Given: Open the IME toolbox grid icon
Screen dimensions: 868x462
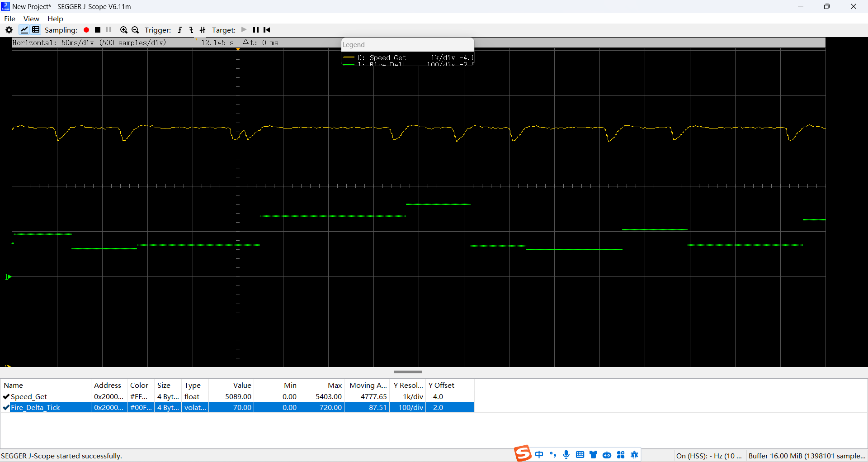Looking at the screenshot, I should click(x=621, y=454).
